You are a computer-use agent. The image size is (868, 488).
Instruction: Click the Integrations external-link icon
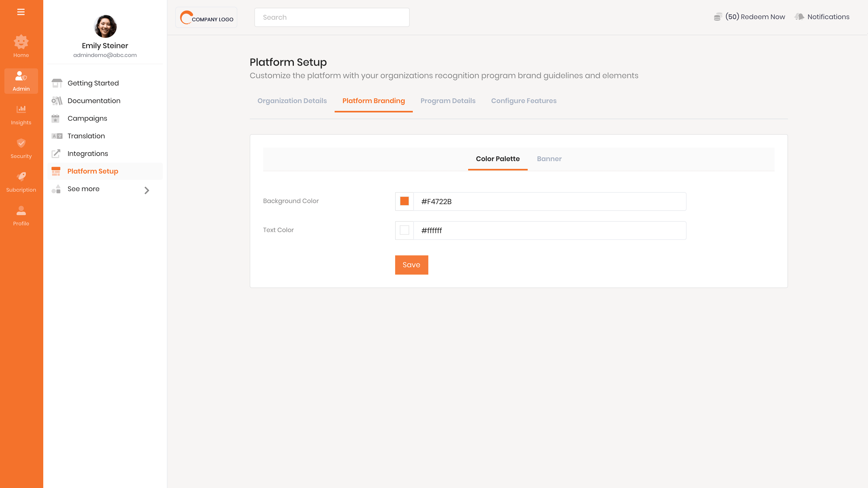(56, 153)
